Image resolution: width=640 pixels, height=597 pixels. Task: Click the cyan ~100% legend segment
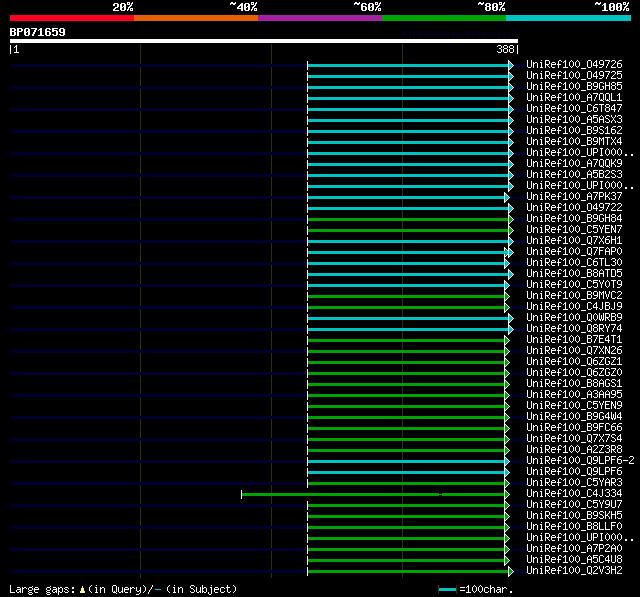(x=567, y=18)
